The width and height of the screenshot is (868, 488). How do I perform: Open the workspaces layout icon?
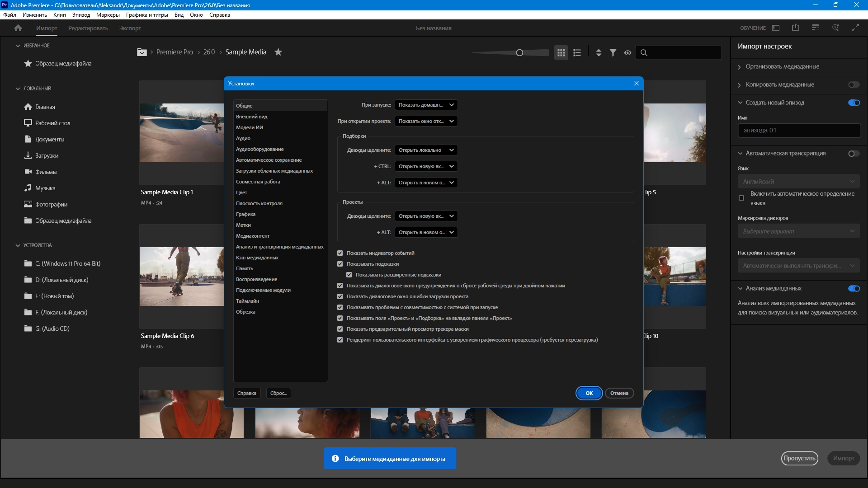click(x=776, y=28)
